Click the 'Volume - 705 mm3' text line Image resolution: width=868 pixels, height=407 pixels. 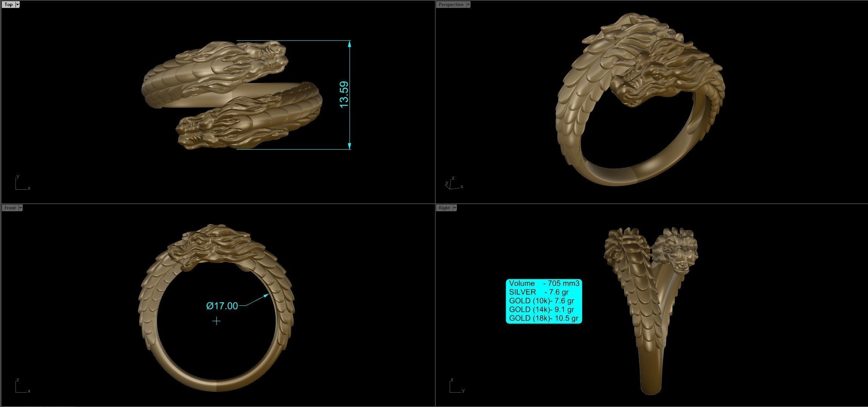544,283
